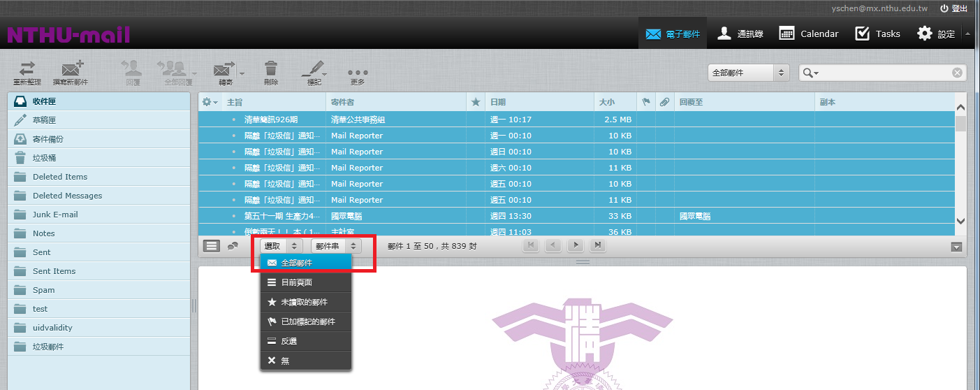The height and width of the screenshot is (390, 980).
Task: Expand the mail filter dropdown at top right
Action: [748, 73]
